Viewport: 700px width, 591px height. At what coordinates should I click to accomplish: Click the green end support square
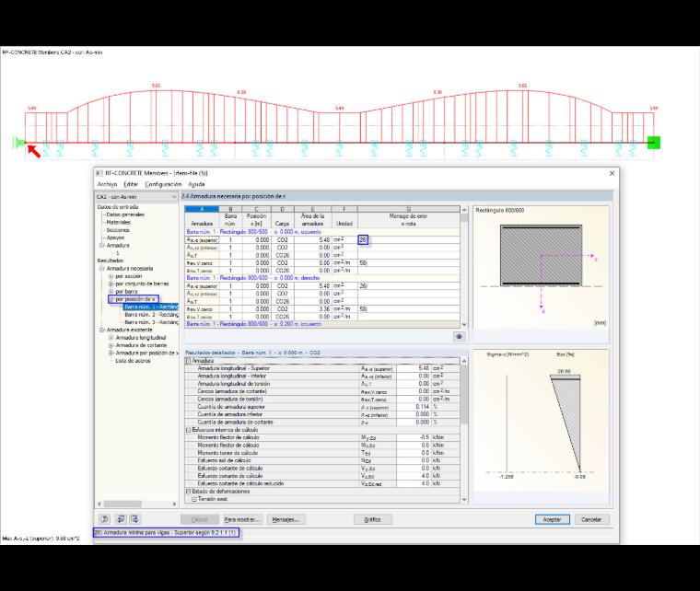coord(654,143)
